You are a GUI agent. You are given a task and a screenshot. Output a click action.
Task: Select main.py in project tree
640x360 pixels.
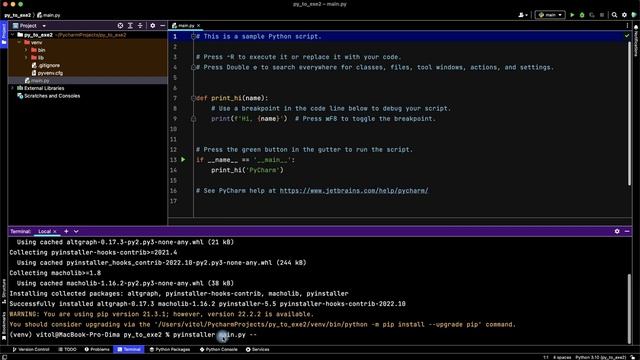[37, 81]
